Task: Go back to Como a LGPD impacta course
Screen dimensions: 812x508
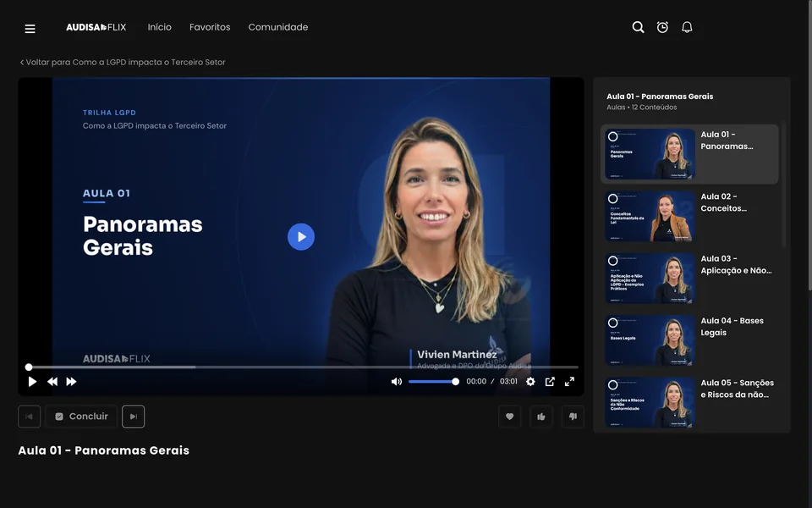Action: [123, 62]
